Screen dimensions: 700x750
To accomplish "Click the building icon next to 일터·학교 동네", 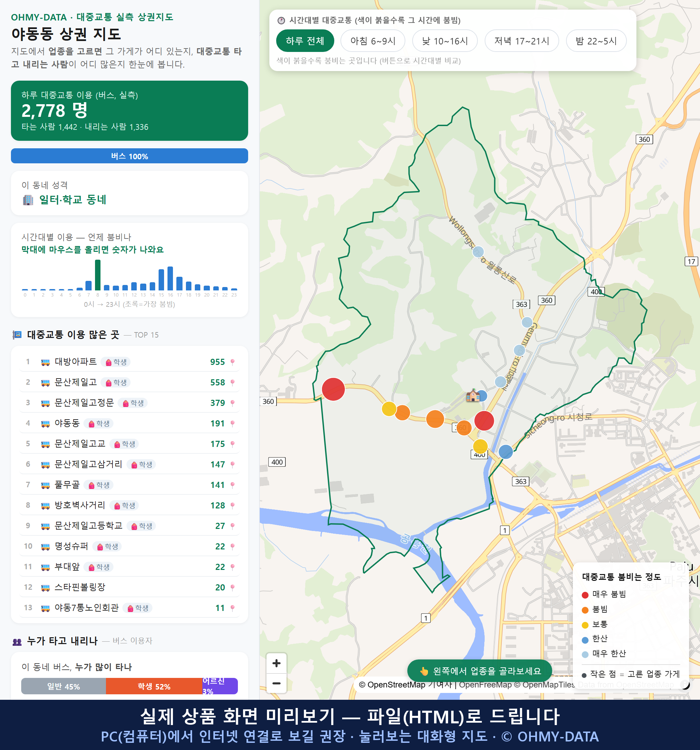I will tap(28, 200).
